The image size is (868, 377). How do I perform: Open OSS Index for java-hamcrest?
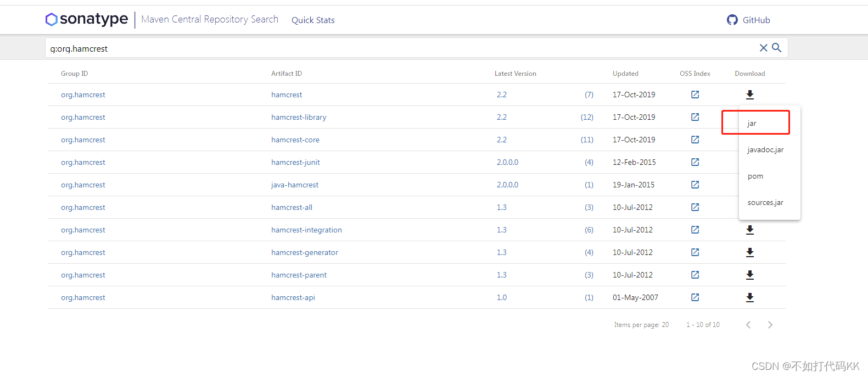(695, 185)
